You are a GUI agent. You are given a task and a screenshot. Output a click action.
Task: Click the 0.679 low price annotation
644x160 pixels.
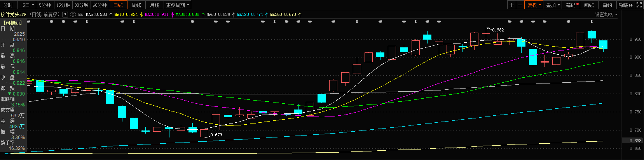216,135
